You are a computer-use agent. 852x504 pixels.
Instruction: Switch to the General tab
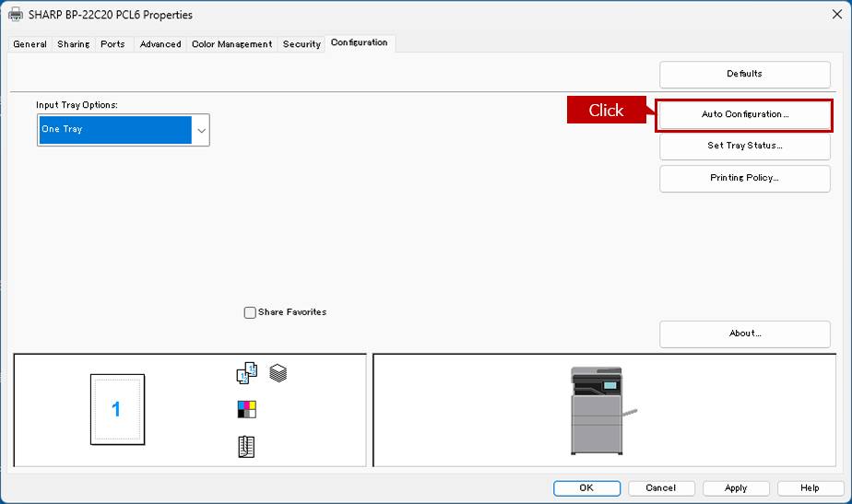[x=30, y=44]
